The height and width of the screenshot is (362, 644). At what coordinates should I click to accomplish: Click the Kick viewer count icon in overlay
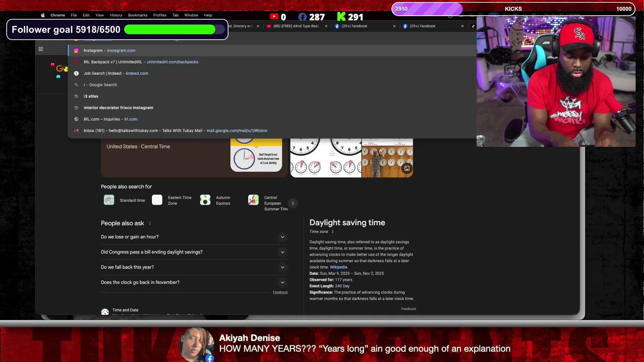point(341,17)
